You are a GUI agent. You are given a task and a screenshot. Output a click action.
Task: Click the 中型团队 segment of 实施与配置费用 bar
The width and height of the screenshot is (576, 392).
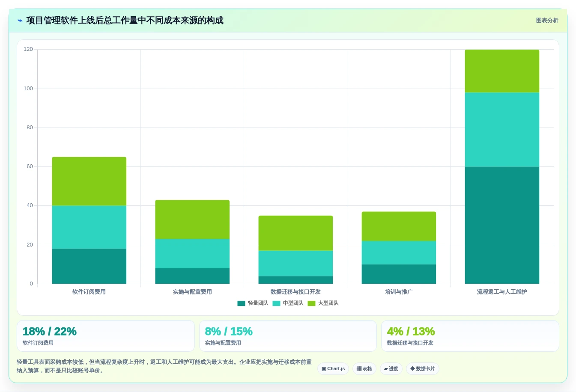192,253
